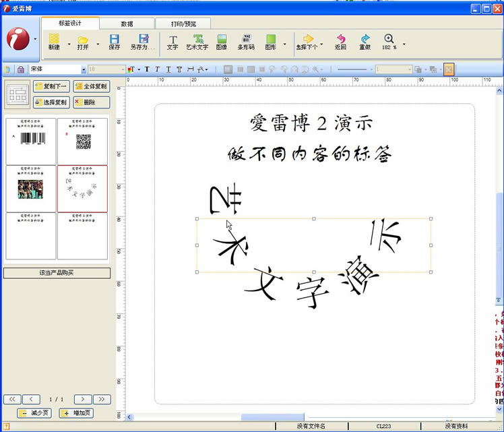504x432 pixels.
Task: Click the help question mark in status bar
Action: [x=6, y=427]
